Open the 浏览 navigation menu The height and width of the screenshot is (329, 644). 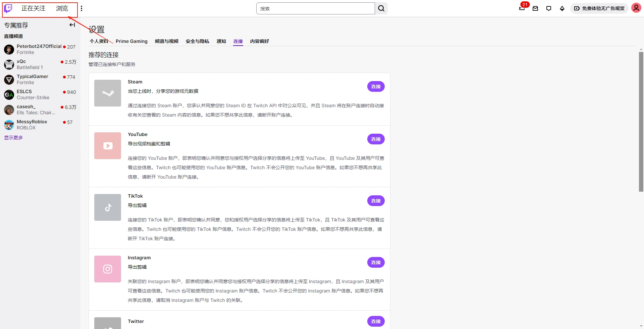(x=62, y=8)
